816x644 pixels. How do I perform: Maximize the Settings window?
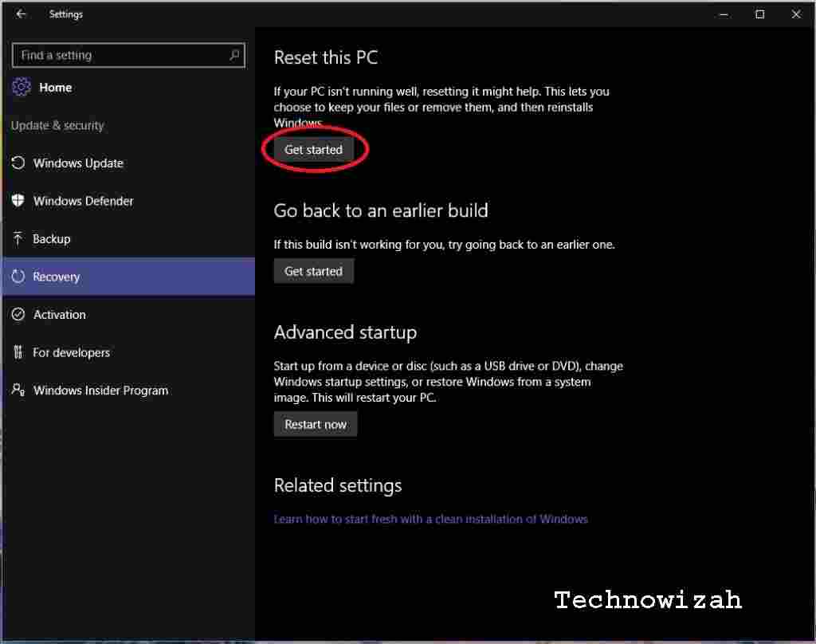click(760, 14)
